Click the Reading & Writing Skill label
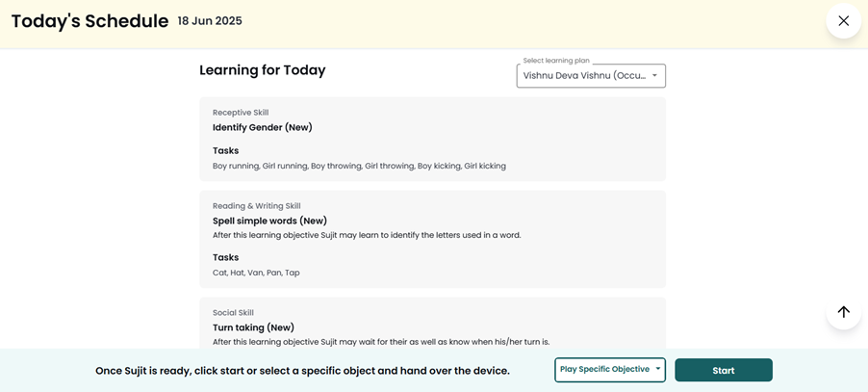The image size is (868, 392). [x=256, y=206]
